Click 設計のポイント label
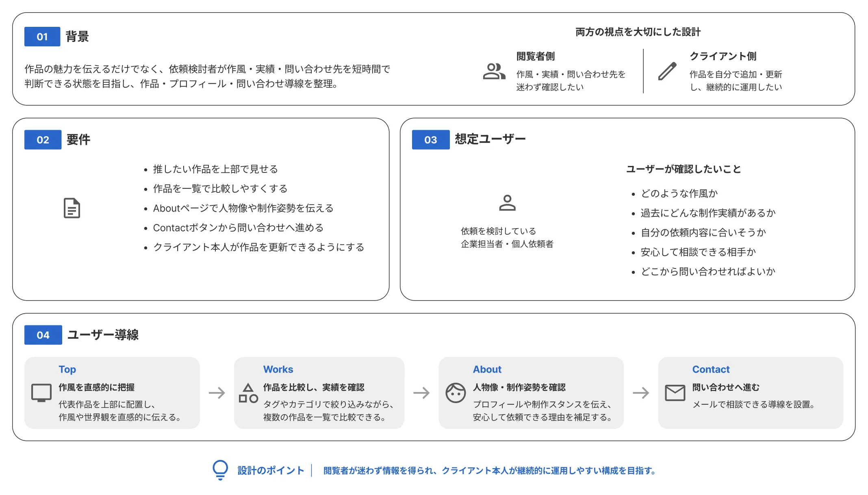This screenshot has height=495, width=868. [x=271, y=471]
